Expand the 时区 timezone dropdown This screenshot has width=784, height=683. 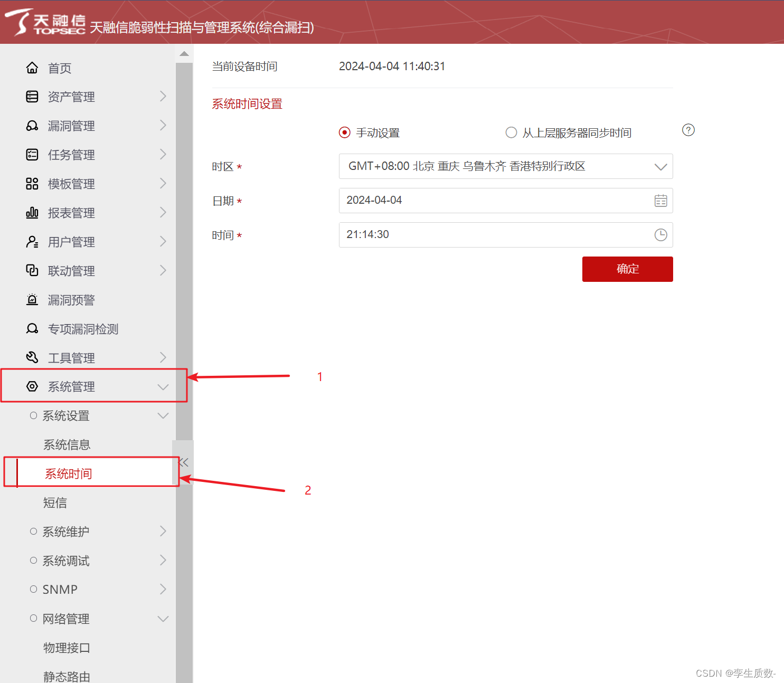point(661,166)
